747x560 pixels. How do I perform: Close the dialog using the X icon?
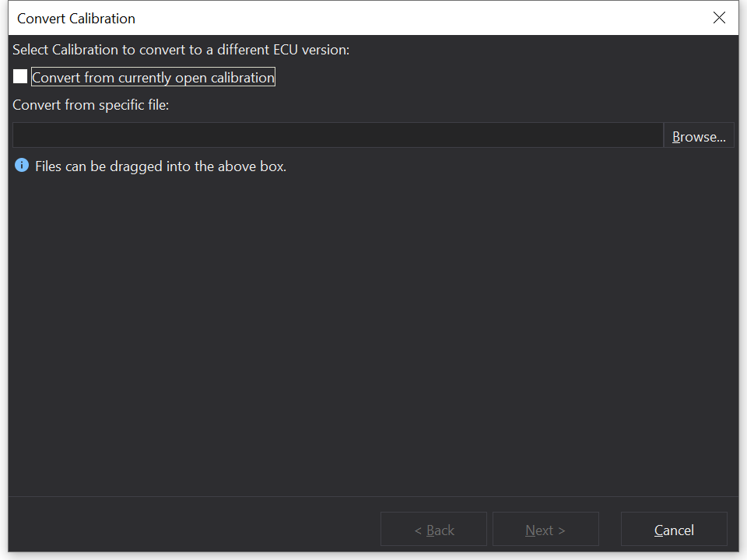click(719, 18)
